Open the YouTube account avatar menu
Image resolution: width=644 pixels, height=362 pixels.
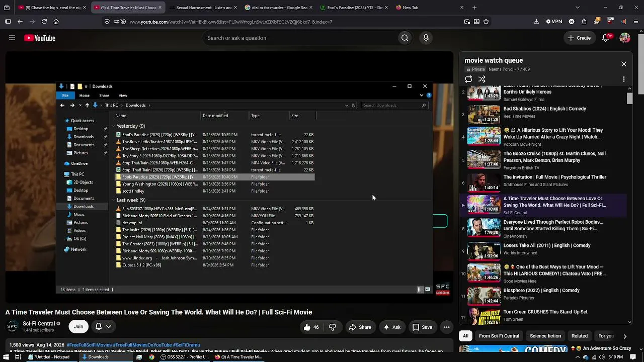tap(625, 38)
